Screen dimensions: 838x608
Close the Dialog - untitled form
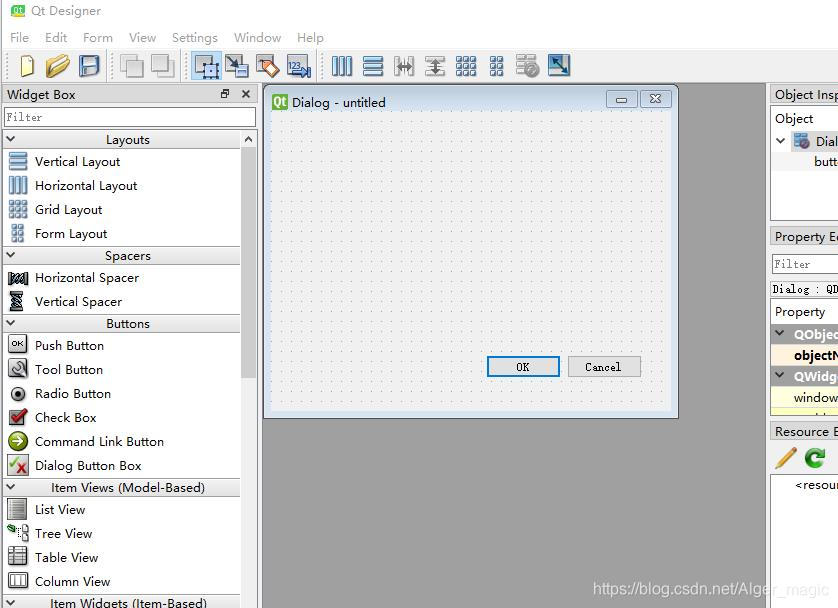coord(656,99)
